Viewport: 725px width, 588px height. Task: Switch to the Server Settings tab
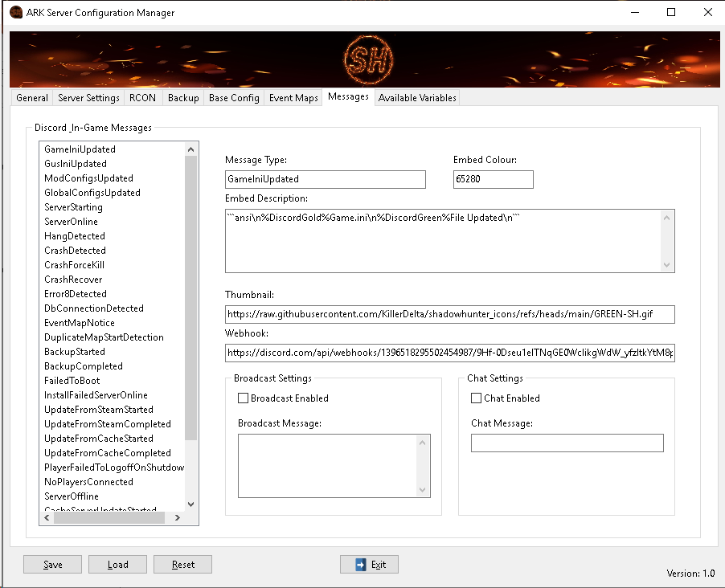88,98
